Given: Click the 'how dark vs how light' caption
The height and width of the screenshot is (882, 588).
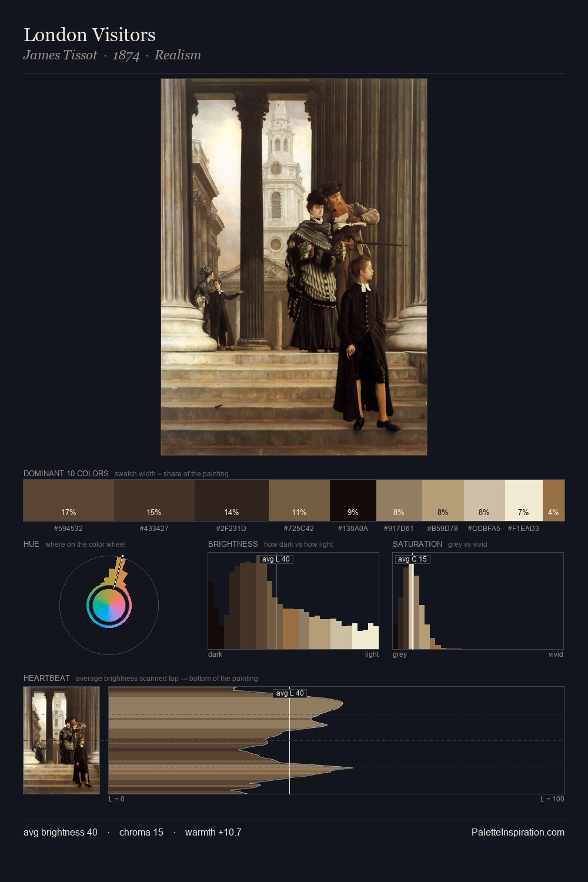Looking at the screenshot, I should tap(298, 544).
